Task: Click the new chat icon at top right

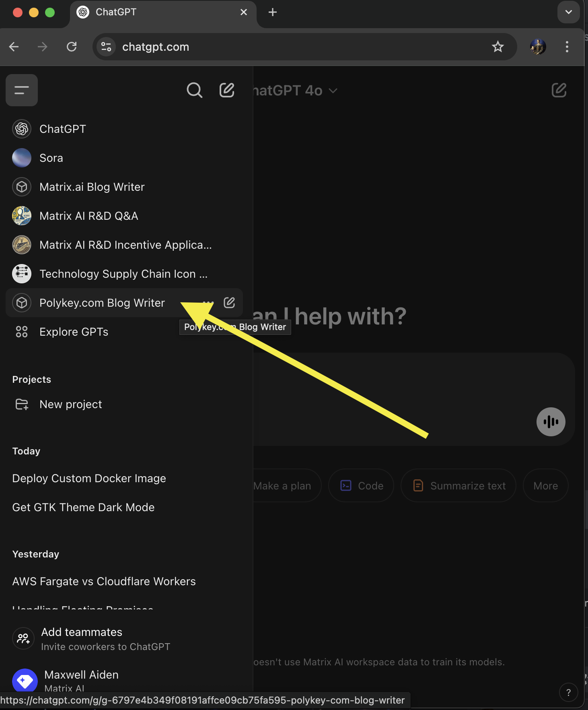Action: click(559, 90)
